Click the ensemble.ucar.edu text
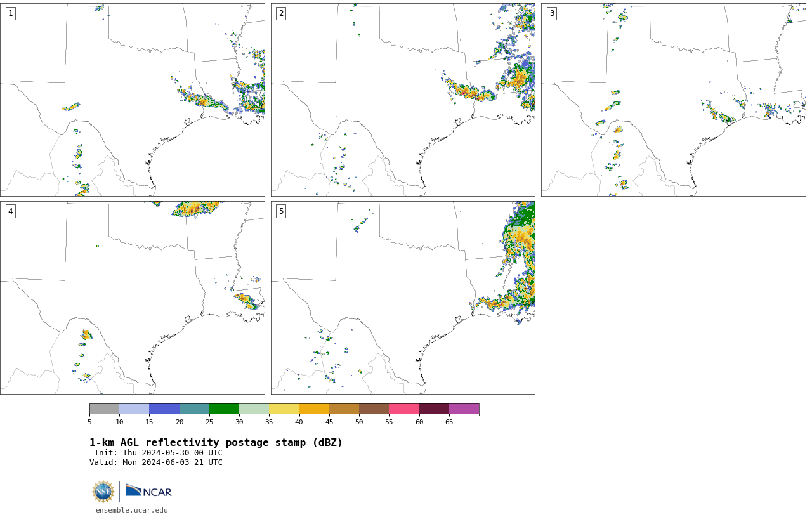Screen dimensions: 812x517 click(132, 510)
